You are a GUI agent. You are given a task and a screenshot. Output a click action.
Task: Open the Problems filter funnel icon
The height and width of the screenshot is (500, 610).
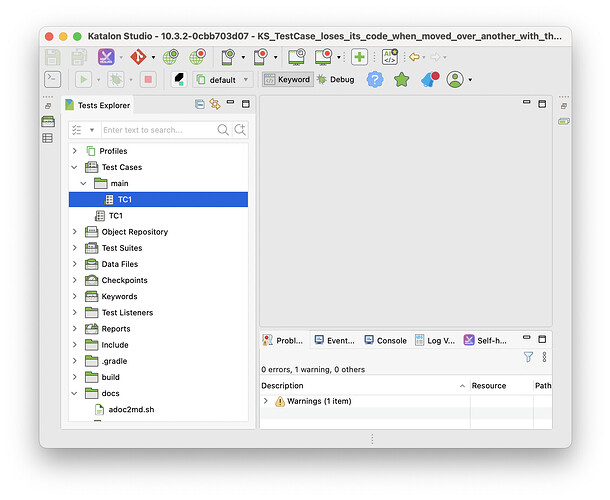528,357
